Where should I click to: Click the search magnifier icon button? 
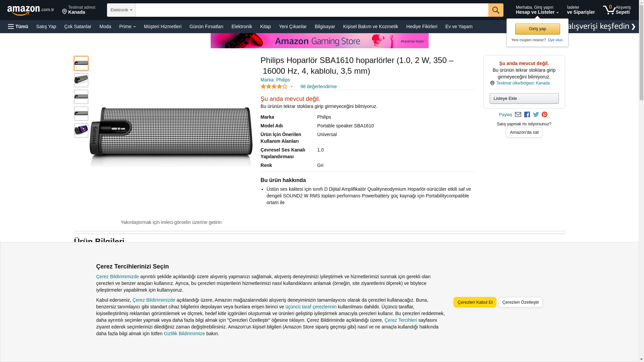tap(495, 10)
